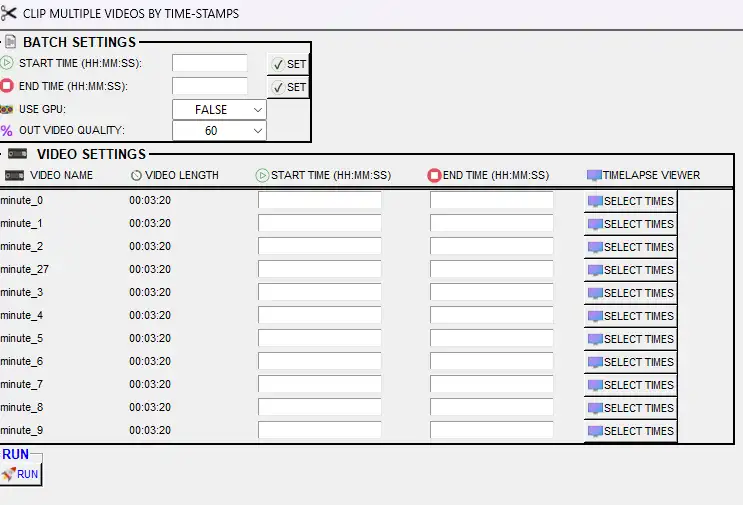Screen dimensions: 743x505
Task: Focus start time field for minute_8
Action: pos(320,406)
